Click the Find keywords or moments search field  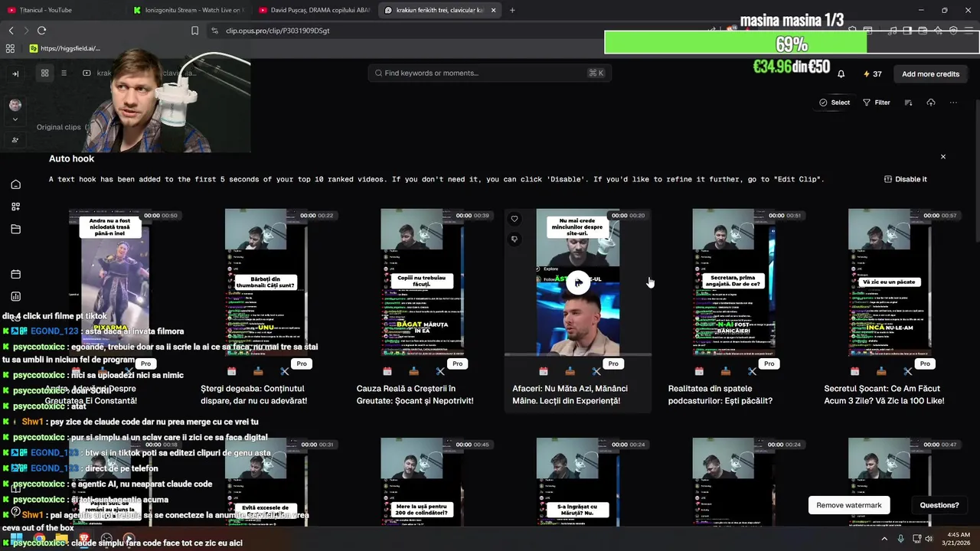click(x=489, y=73)
